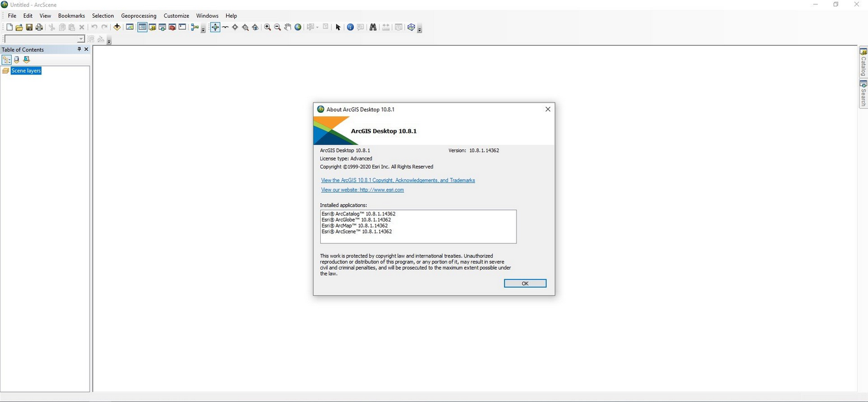Open the layer selection combo box
This screenshot has height=402, width=868.
45,40
